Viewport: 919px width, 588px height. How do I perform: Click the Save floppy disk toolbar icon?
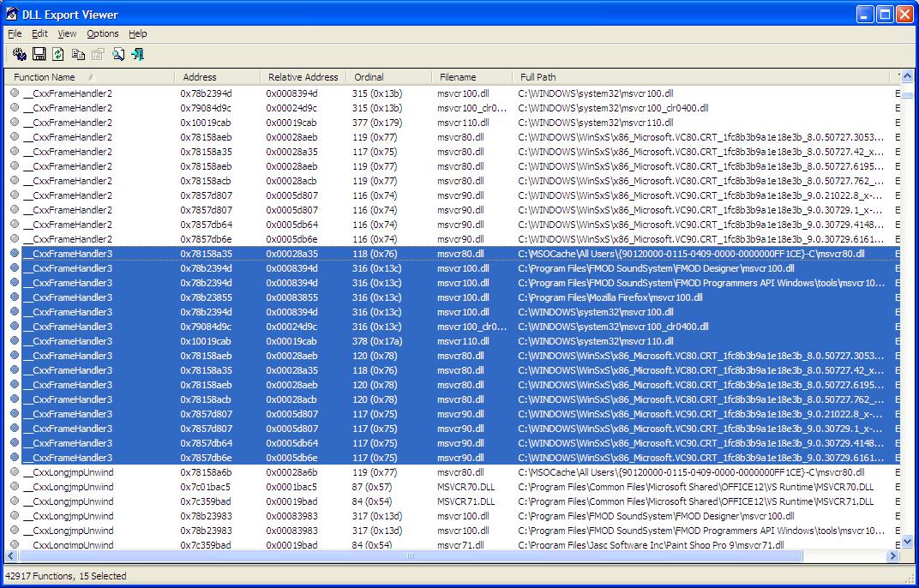(39, 54)
